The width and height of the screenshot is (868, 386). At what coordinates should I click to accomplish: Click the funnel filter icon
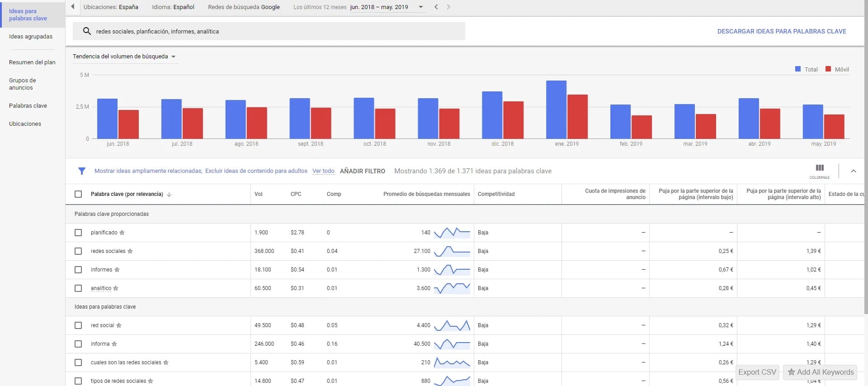click(x=82, y=171)
